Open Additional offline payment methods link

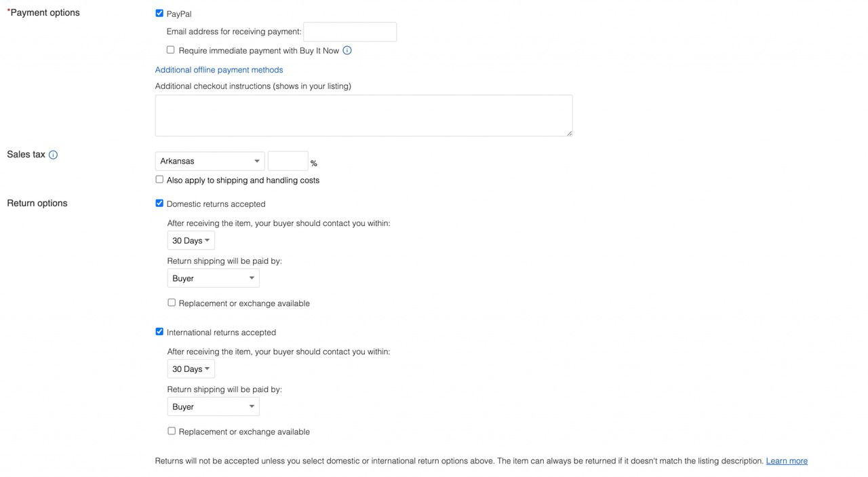(219, 70)
